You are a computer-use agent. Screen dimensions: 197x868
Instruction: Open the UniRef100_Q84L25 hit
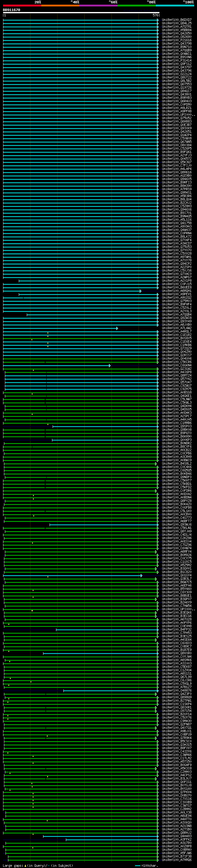point(177,24)
